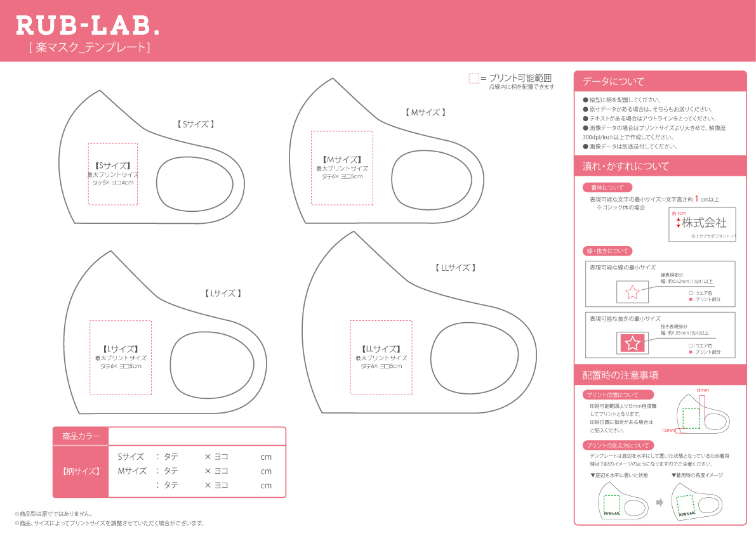Viewport: 756px width, 534px height.
Task: Click the red double arrow beside 株式会社
Action: pos(678,223)
